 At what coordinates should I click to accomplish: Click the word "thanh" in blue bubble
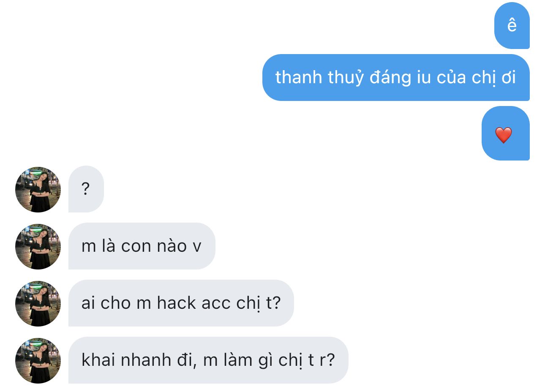tap(298, 77)
